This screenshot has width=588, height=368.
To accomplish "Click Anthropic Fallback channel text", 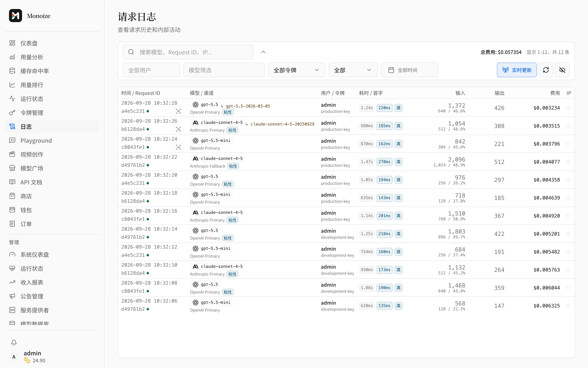I will [x=207, y=166].
